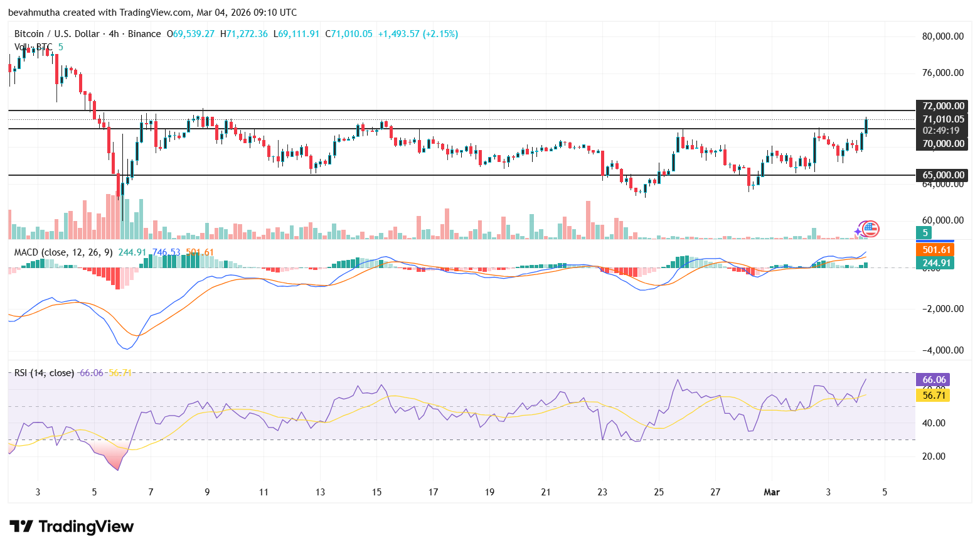Viewport: 980px width, 550px height.
Task: Click the green MACD histogram value 244.91 label
Action: pos(935,263)
